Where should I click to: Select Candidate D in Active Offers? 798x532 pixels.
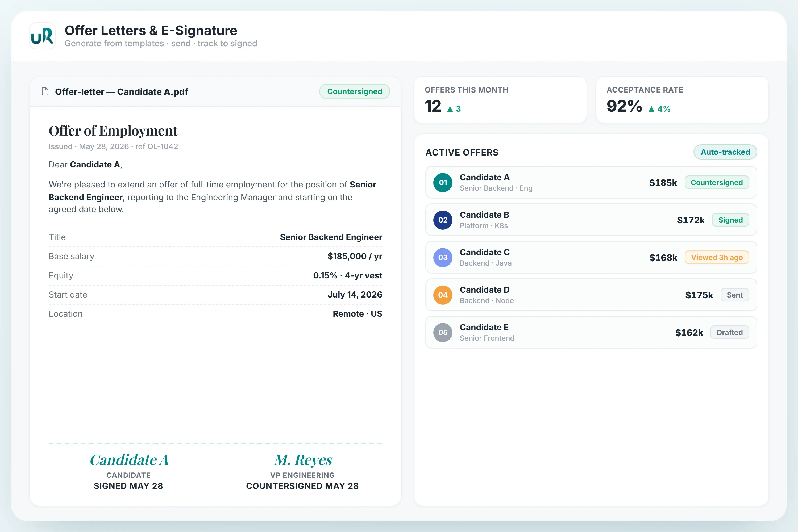pyautogui.click(x=591, y=295)
